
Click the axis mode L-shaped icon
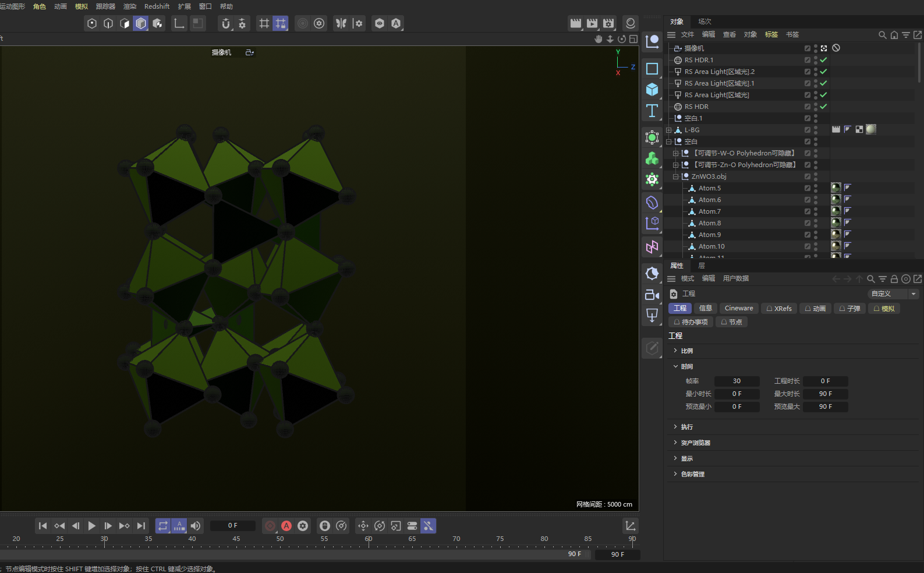tap(179, 23)
